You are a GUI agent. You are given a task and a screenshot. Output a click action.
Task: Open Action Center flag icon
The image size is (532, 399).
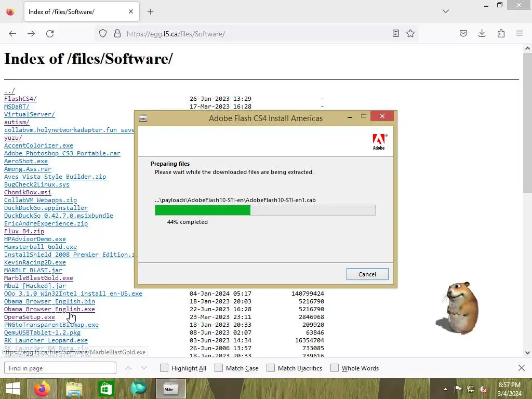pyautogui.click(x=458, y=389)
